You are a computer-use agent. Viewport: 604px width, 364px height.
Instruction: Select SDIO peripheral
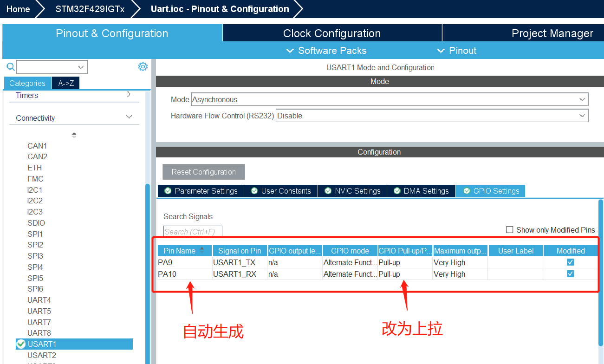pyautogui.click(x=36, y=223)
